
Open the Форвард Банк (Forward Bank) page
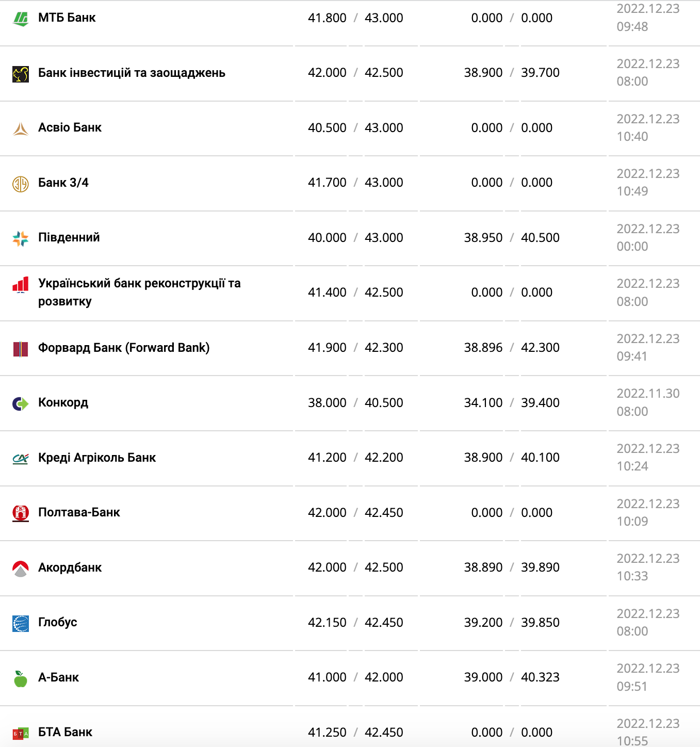coord(124,348)
